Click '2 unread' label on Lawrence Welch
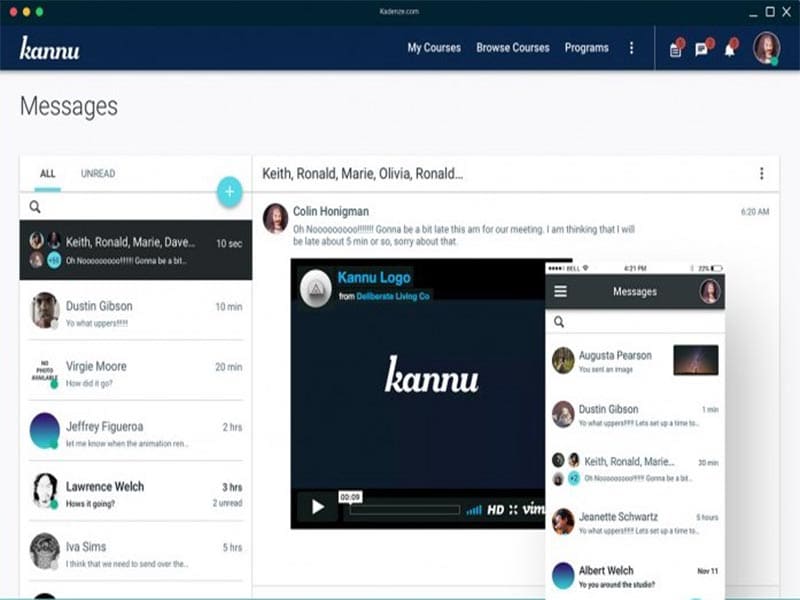Viewport: 800px width, 600px height. (x=228, y=503)
